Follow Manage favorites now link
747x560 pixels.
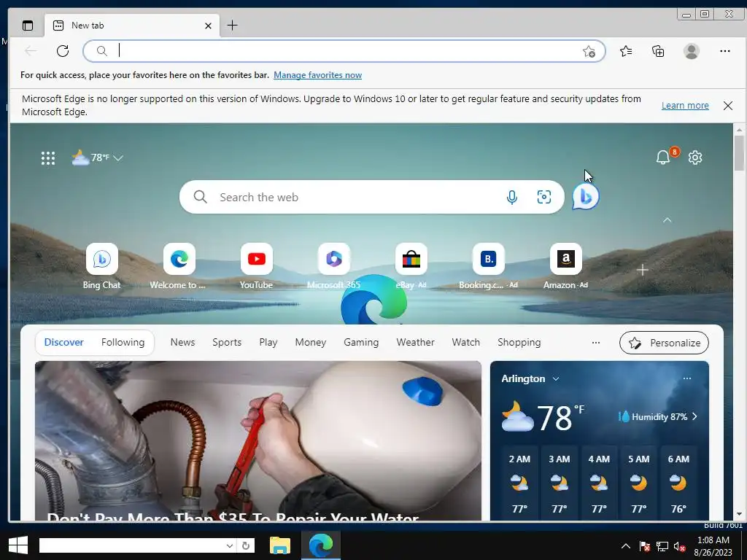tap(317, 75)
